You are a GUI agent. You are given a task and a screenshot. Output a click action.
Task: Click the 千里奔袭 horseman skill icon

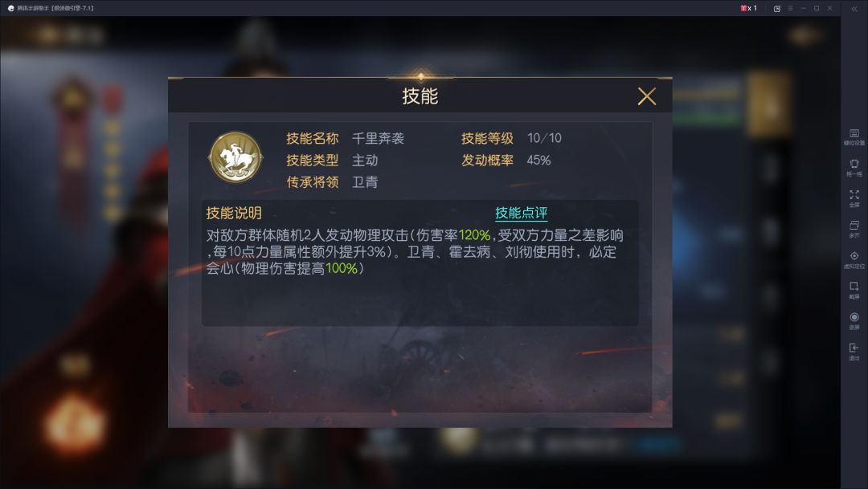pyautogui.click(x=235, y=157)
